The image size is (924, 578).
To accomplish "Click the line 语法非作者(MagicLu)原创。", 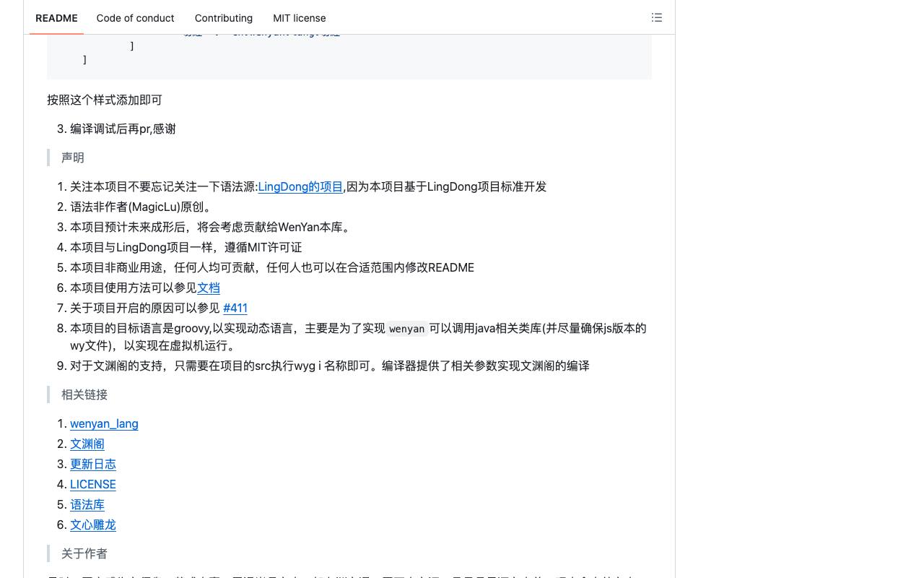I will pos(142,207).
